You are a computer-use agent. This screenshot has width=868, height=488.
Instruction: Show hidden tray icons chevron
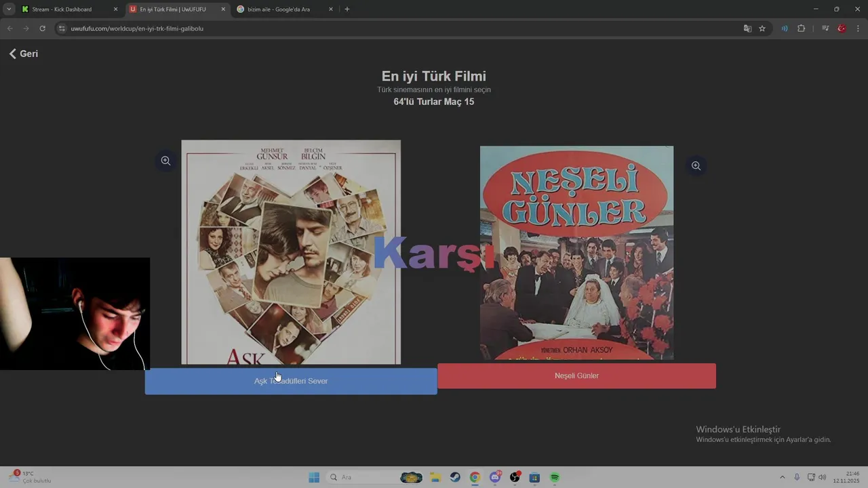(782, 477)
